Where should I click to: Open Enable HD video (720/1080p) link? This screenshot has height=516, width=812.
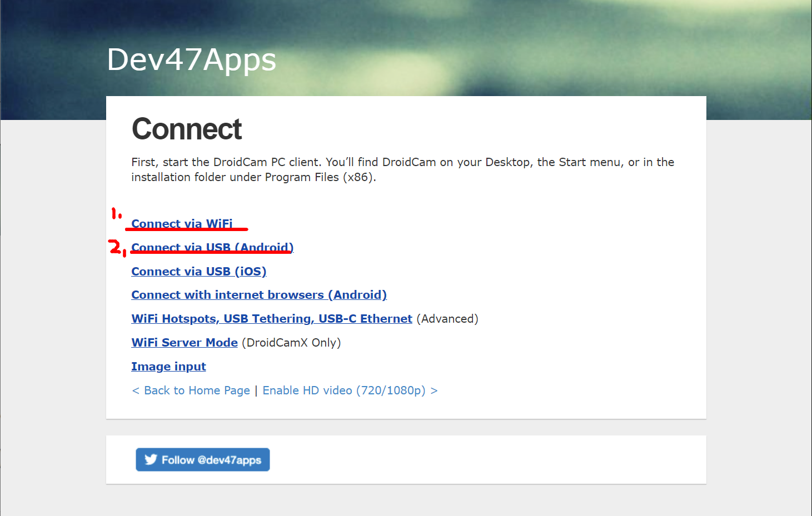coord(350,390)
